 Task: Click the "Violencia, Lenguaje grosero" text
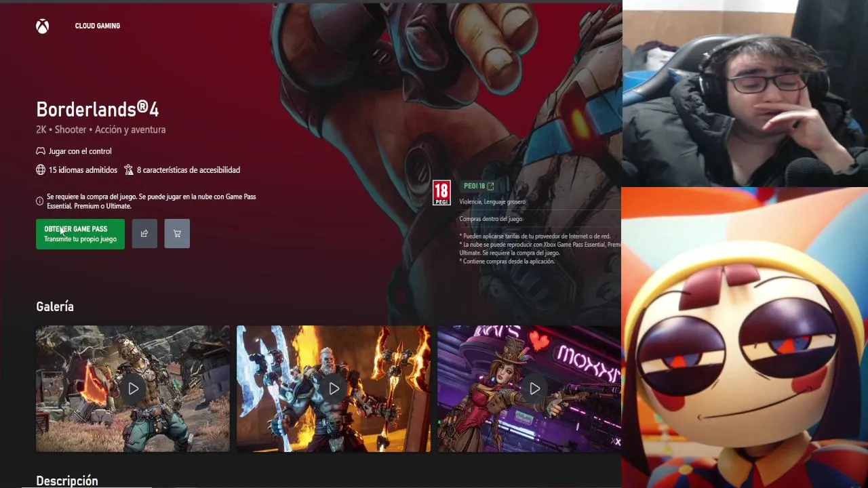[492, 201]
